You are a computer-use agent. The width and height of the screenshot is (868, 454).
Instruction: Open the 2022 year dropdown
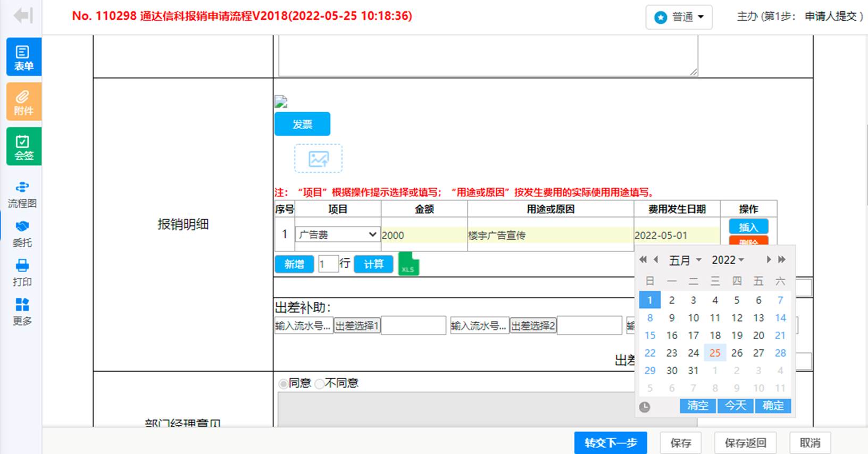coord(728,260)
